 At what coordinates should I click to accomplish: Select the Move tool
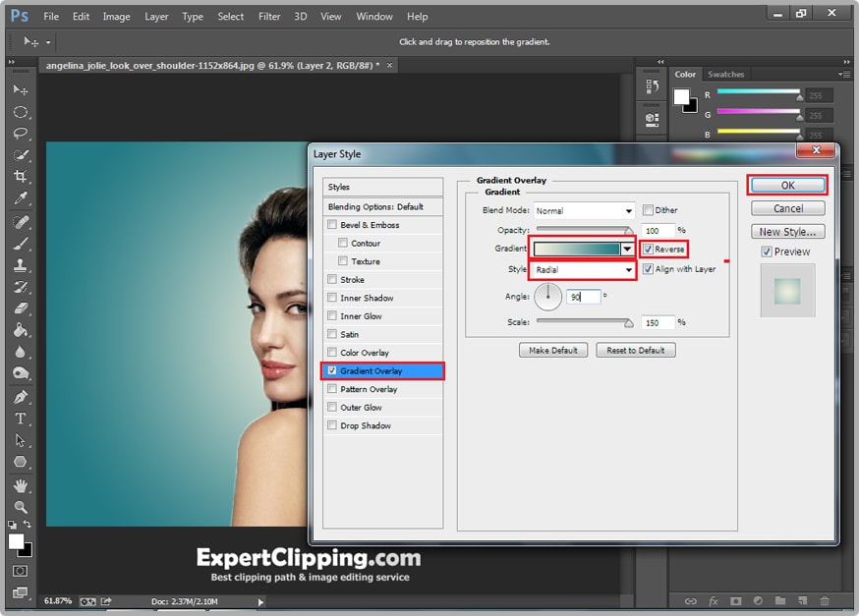(x=20, y=88)
